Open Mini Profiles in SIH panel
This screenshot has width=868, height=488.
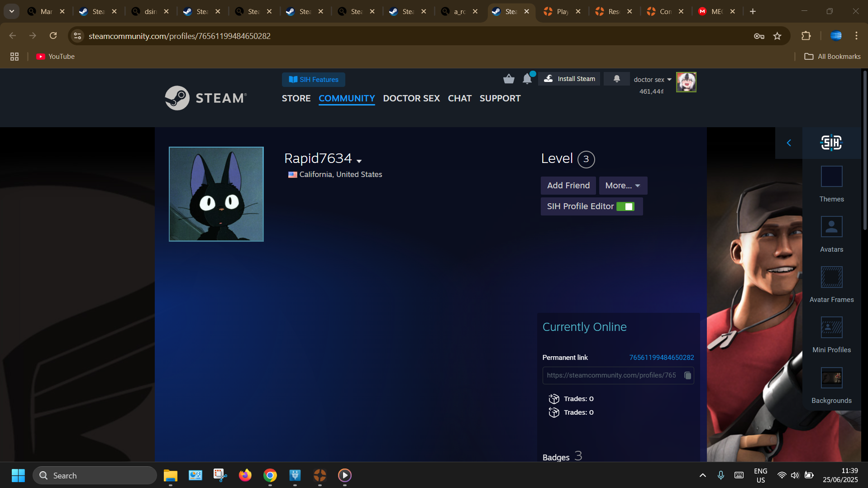(x=831, y=335)
